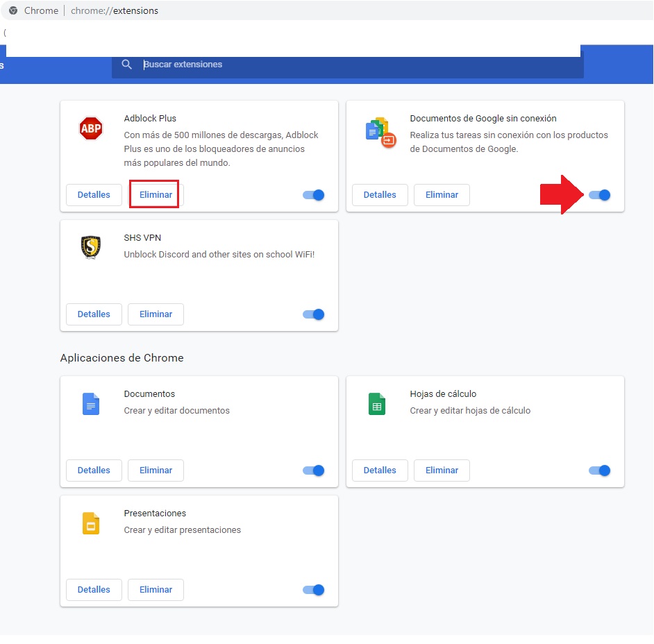The height and width of the screenshot is (644, 654).
Task: Click Eliminar on the Documentos app
Action: point(156,471)
